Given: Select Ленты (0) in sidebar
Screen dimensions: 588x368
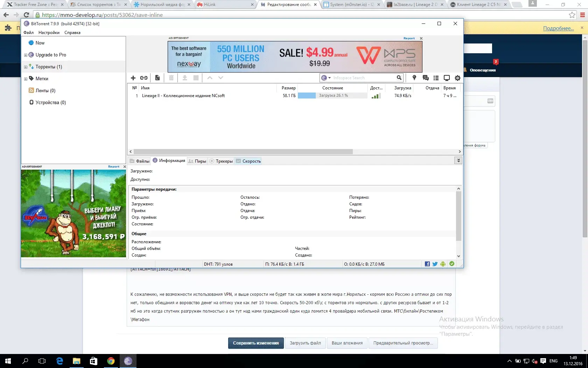Looking at the screenshot, I should [45, 90].
